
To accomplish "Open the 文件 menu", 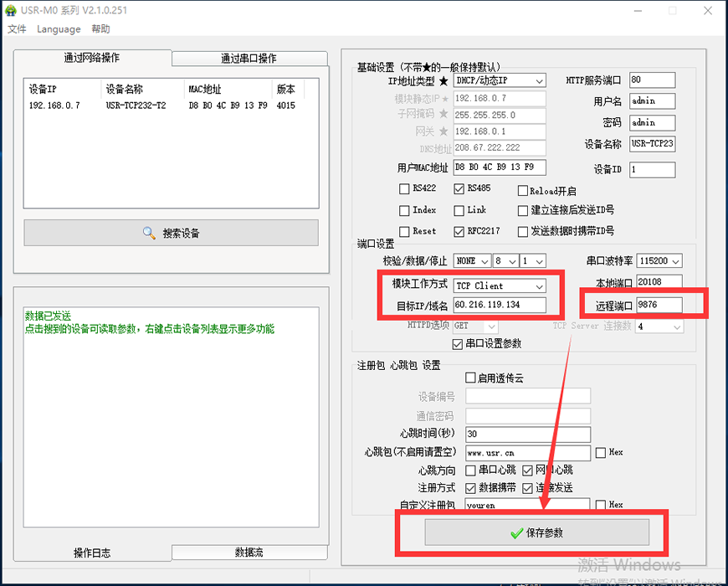I will pos(17,29).
